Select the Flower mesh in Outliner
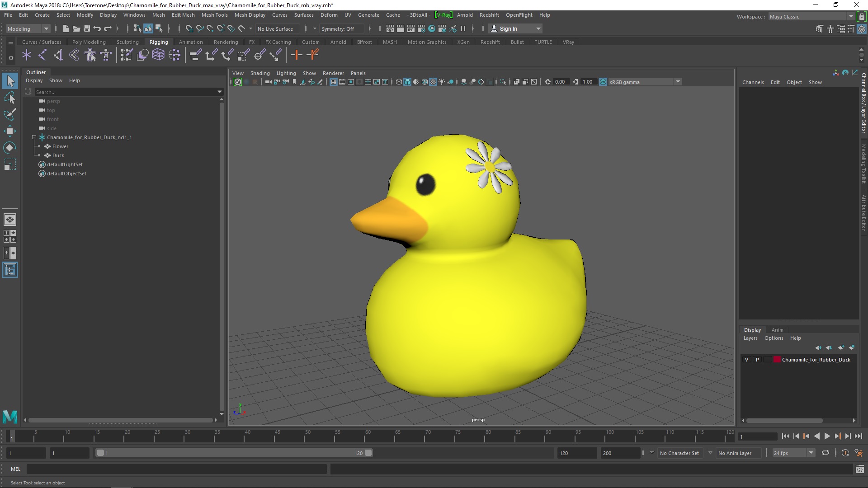The height and width of the screenshot is (488, 868). [60, 146]
